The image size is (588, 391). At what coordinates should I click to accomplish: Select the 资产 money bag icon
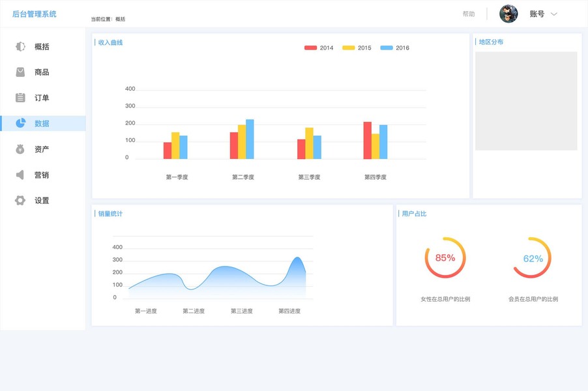click(20, 149)
